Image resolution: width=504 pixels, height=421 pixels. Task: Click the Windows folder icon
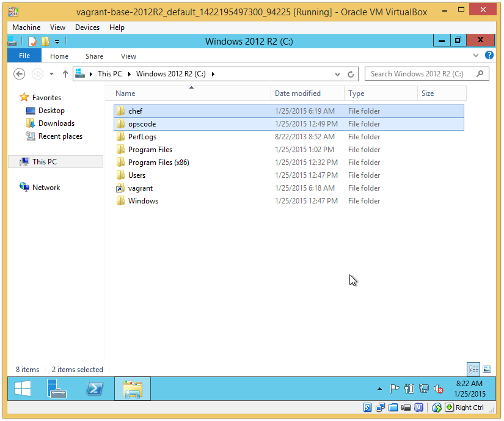click(x=120, y=201)
